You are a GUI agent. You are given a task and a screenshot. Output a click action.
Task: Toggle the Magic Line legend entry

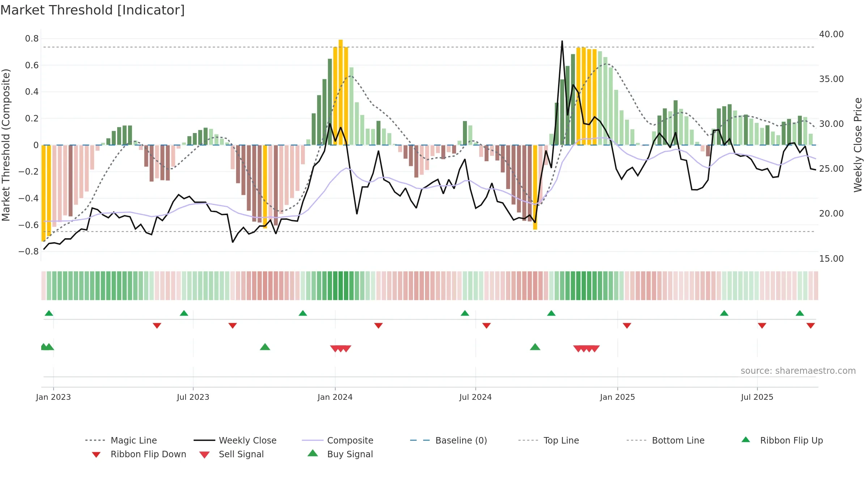[x=121, y=440]
